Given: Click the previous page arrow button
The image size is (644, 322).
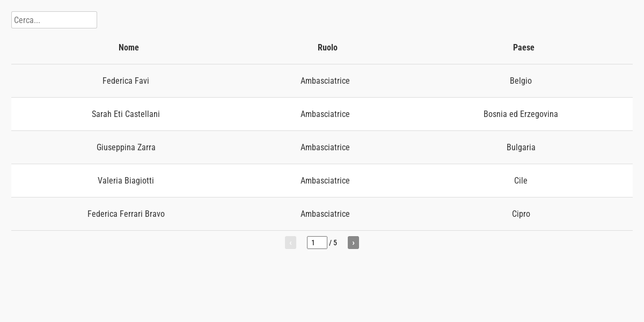Looking at the screenshot, I should point(290,243).
